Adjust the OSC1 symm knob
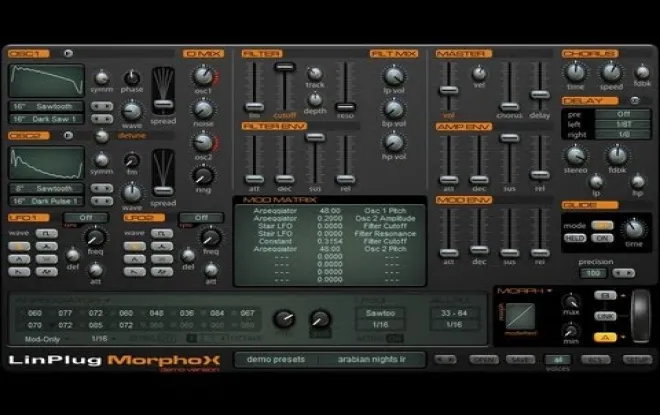The image size is (660, 415). coord(101,78)
